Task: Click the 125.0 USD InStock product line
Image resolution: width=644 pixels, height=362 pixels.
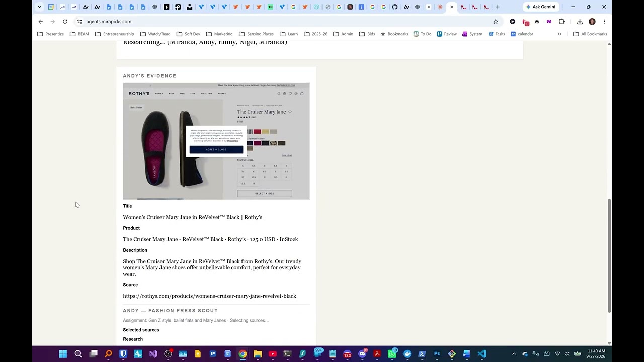Action: pos(210,239)
